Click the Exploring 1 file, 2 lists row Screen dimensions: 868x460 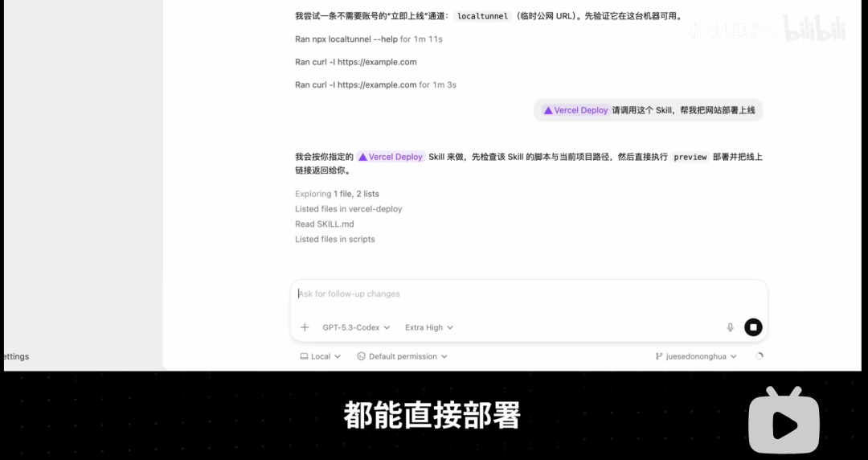pos(337,194)
